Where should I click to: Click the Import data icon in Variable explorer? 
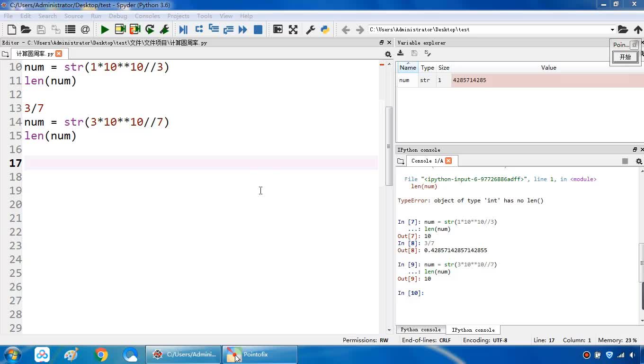pyautogui.click(x=401, y=53)
